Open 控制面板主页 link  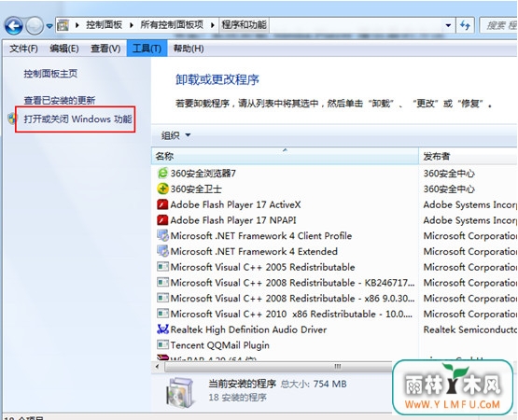coord(50,74)
